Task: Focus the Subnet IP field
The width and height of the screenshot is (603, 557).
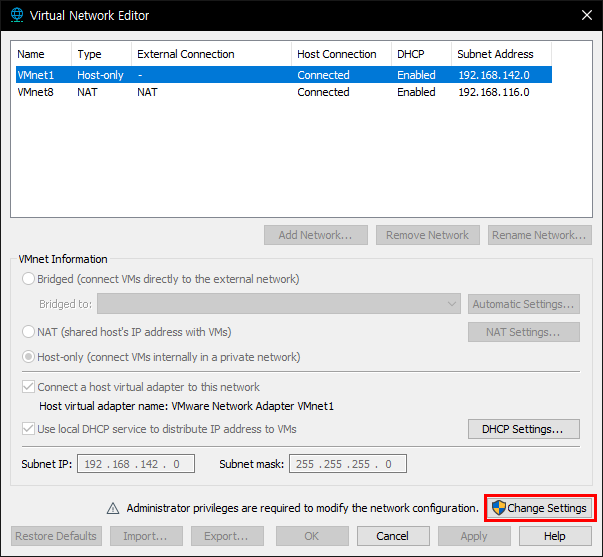Action: [x=136, y=464]
